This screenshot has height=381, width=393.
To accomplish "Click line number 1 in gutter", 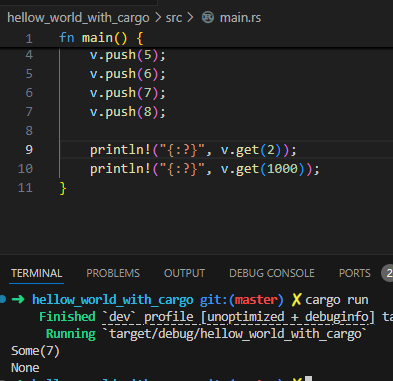I will click(x=29, y=38).
